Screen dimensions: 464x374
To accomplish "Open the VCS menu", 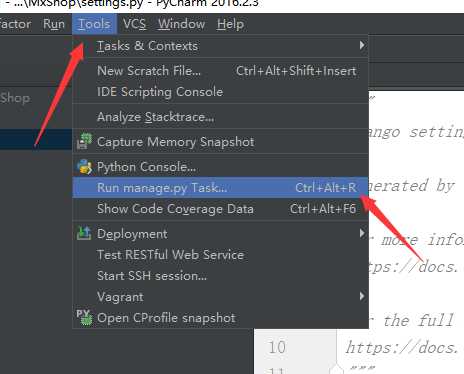I will coord(134,24).
